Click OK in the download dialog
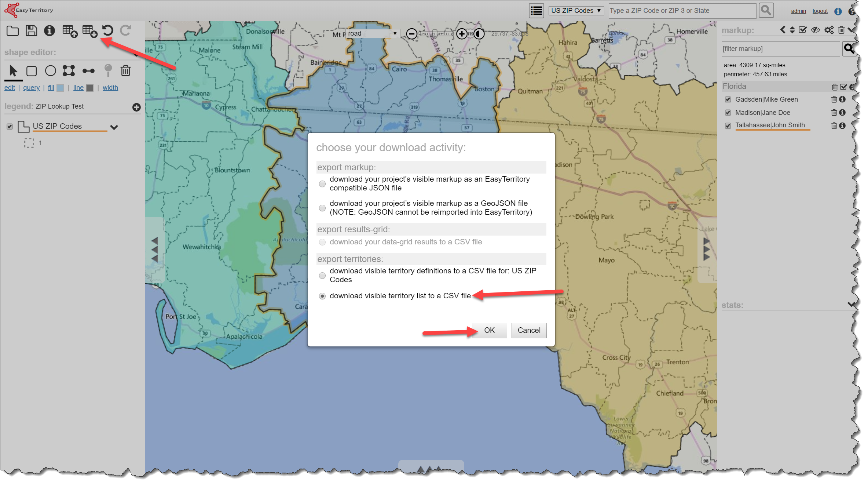868x484 pixels. [489, 330]
